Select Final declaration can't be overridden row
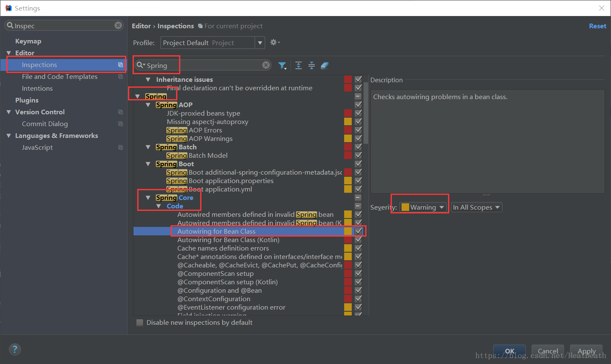The height and width of the screenshot is (364, 611). click(x=239, y=88)
